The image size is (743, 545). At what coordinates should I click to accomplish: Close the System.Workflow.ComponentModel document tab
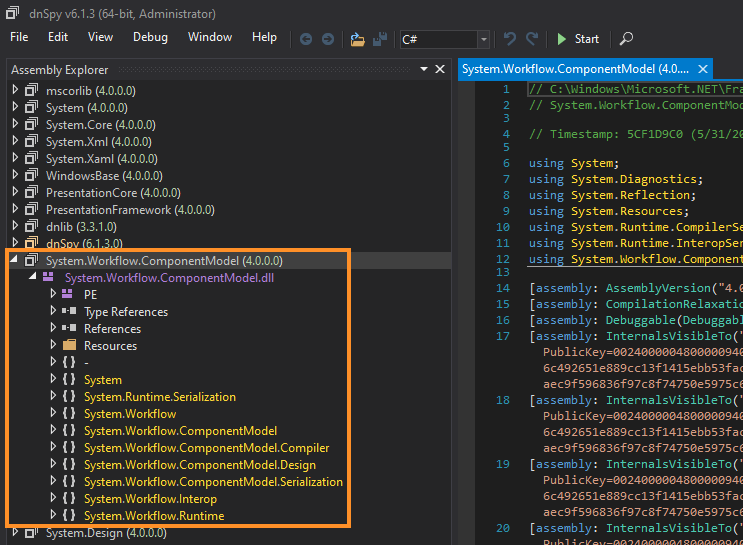(703, 69)
